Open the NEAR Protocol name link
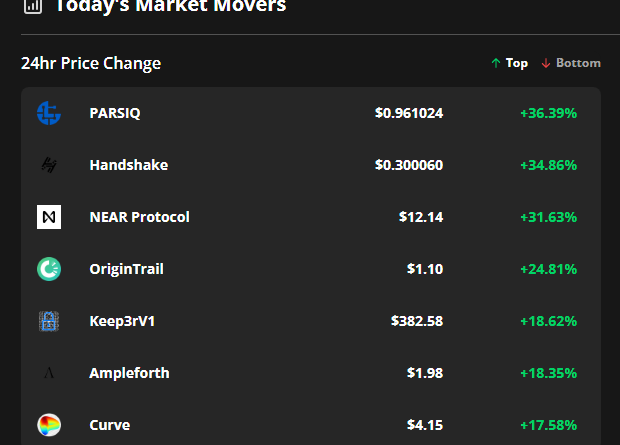 139,217
